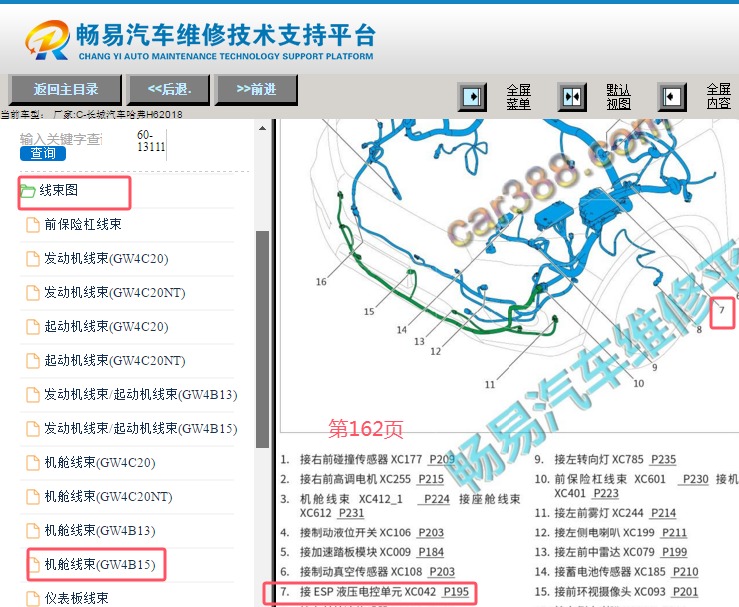
Task: Open 机舱线束(GW4C20NT) document
Action: pyautogui.click(x=108, y=496)
